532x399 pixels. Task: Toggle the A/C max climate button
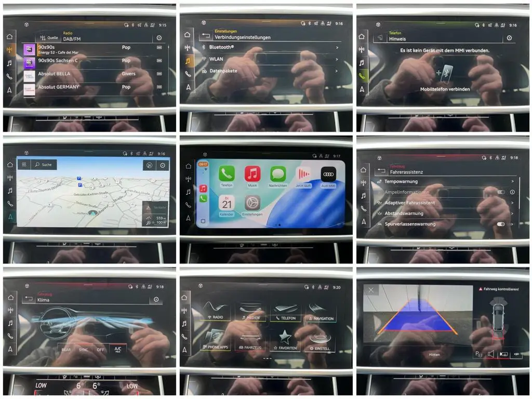point(117,350)
